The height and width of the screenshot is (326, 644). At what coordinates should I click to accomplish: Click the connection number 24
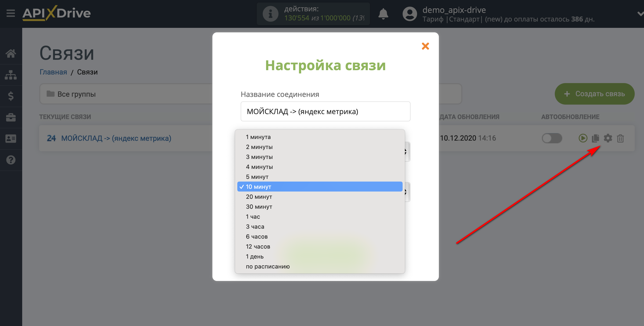coord(51,138)
